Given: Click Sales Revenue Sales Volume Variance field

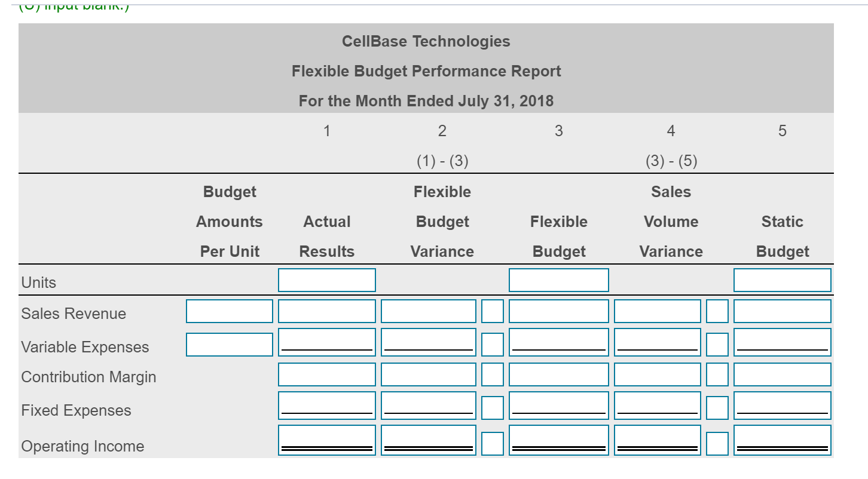Looking at the screenshot, I should (657, 311).
